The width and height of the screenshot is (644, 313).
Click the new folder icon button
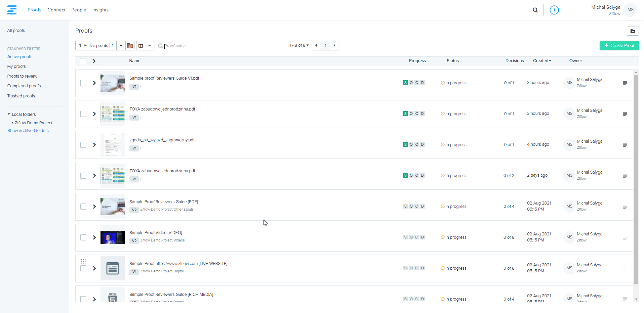[x=633, y=31]
